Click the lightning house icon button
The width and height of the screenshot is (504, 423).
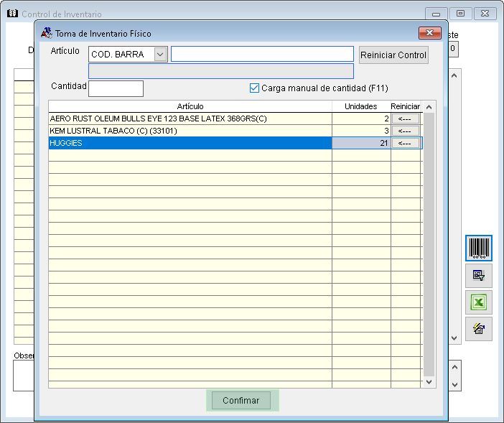479,329
